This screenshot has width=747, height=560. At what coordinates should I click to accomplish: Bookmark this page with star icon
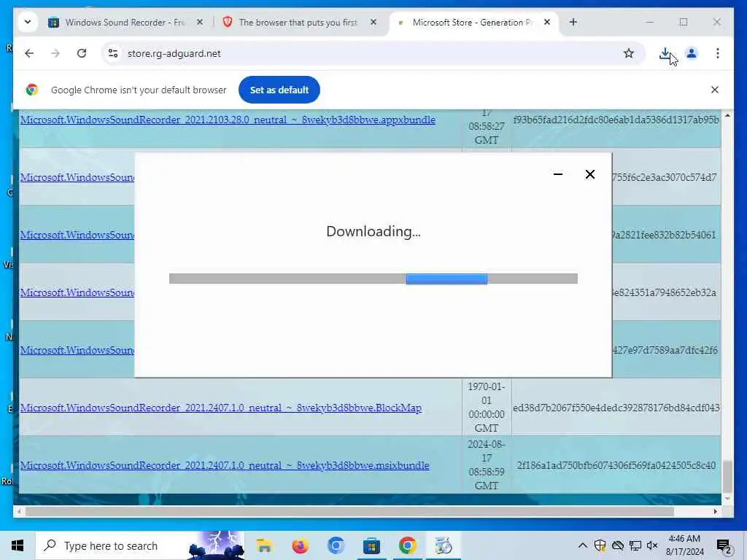pyautogui.click(x=628, y=53)
